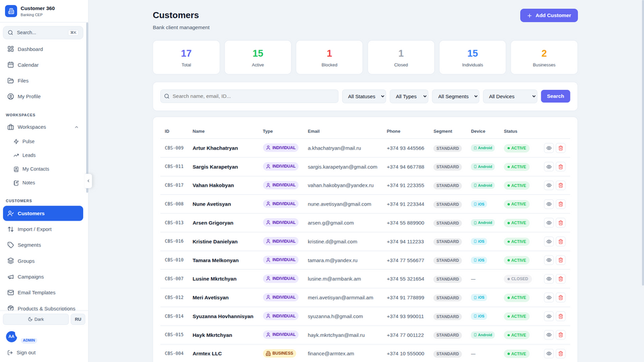Open My Profile
This screenshot has height=362, width=644.
(x=43, y=96)
